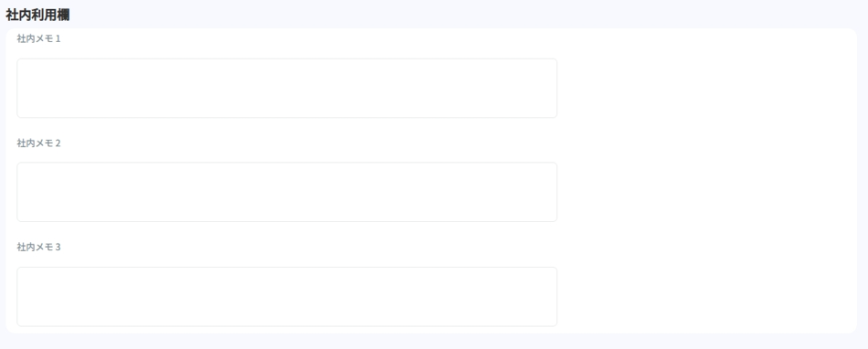Focus the 社内メモ 2 text area

[x=287, y=192]
